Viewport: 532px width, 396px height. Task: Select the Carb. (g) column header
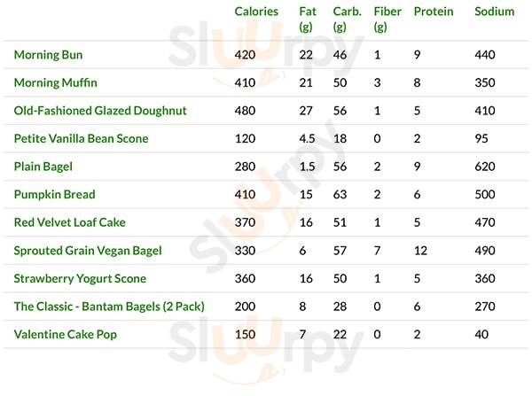coord(346,19)
